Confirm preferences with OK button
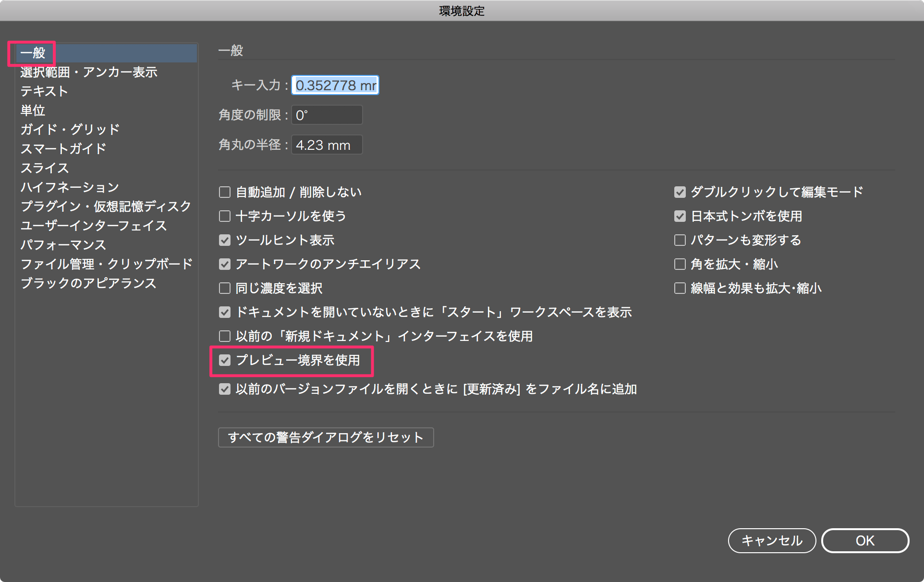 point(865,541)
